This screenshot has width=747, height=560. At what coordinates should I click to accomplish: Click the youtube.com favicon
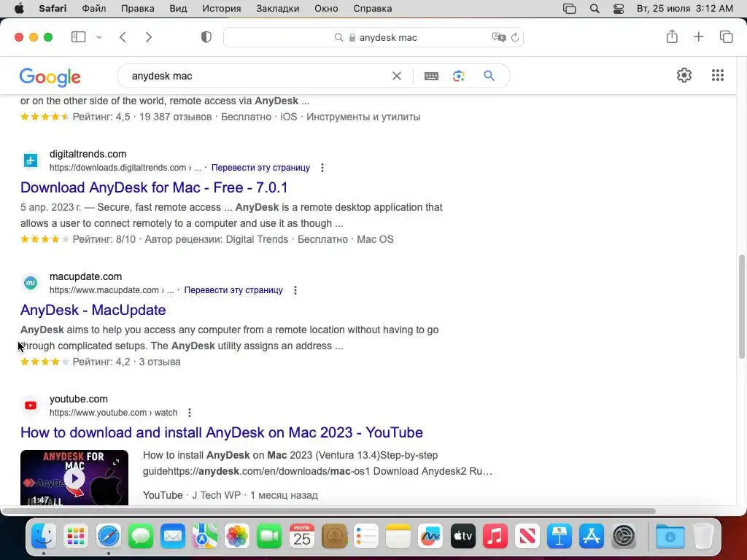[31, 405]
